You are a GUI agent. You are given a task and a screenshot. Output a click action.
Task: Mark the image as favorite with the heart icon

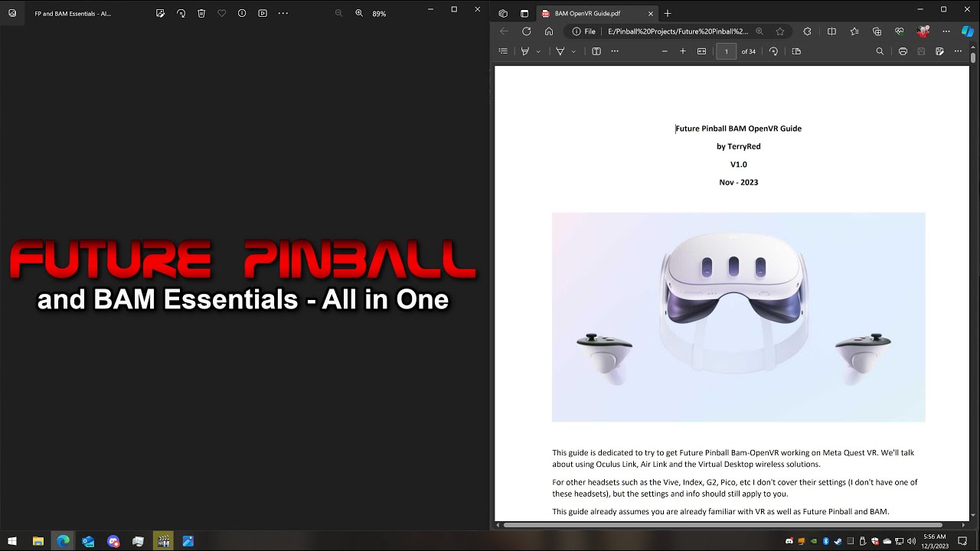pos(222,13)
